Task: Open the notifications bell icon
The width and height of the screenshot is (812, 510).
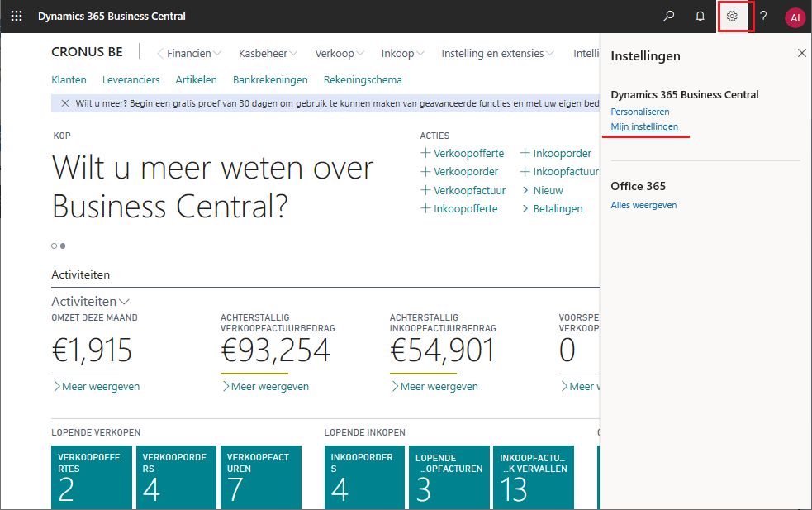Action: [700, 17]
